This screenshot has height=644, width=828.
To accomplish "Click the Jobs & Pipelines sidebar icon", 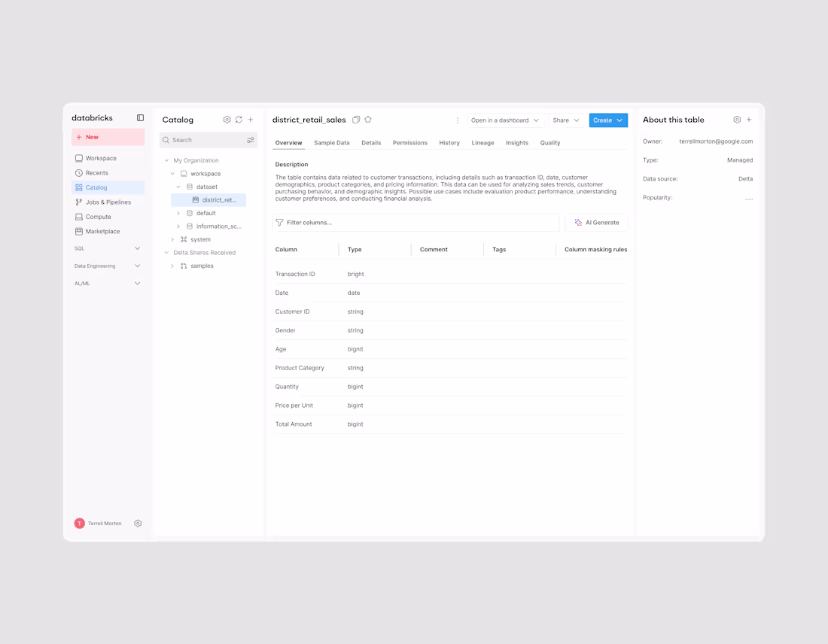I will [x=78, y=202].
